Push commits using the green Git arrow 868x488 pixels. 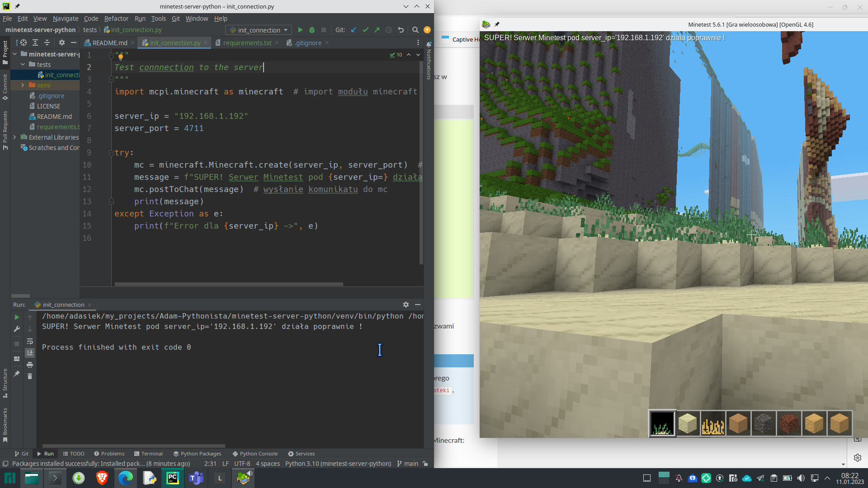coord(377,30)
